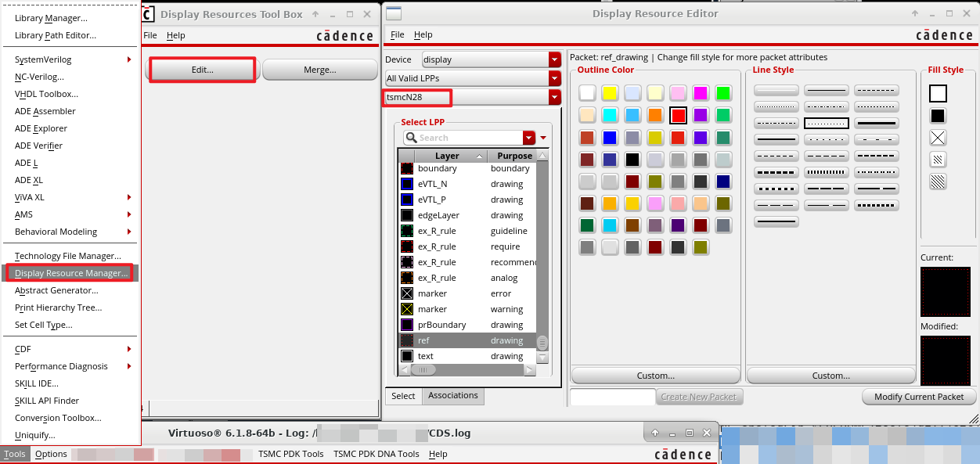Open the LPP search history dropdown arrow
980x464 pixels.
[x=529, y=138]
